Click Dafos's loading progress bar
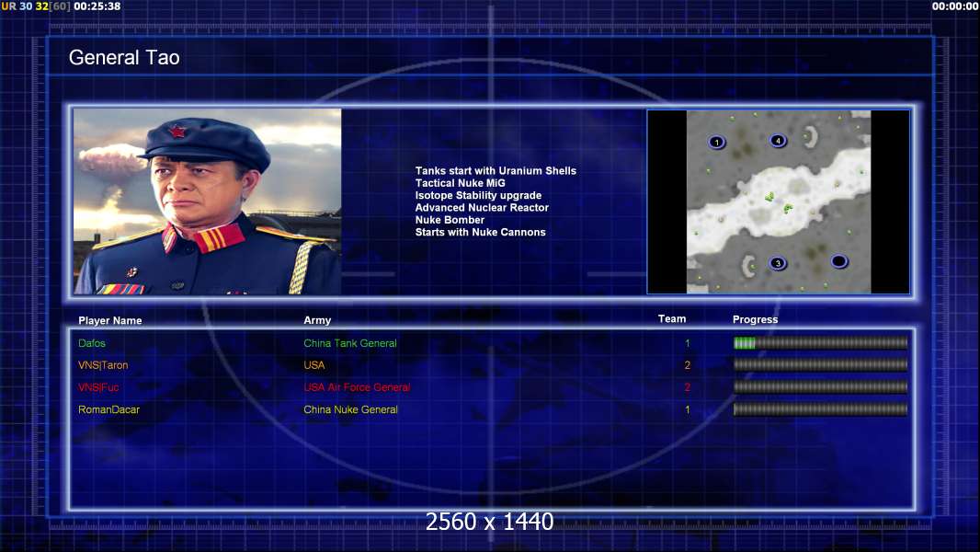 (x=820, y=342)
